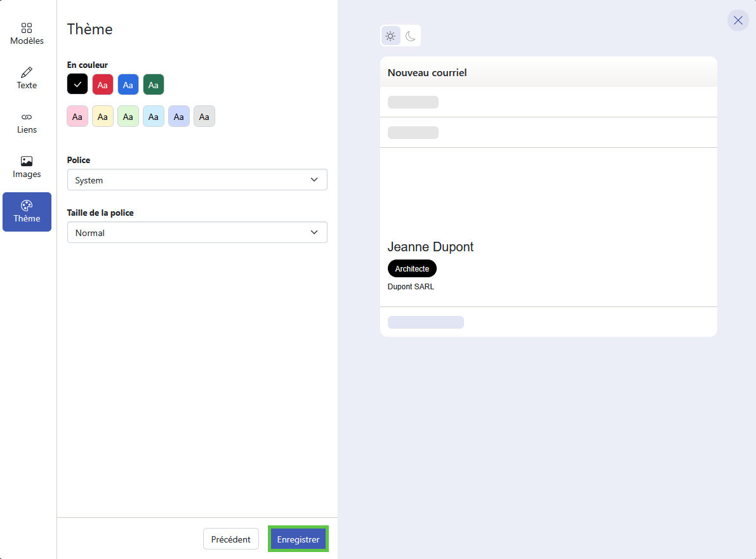This screenshot has height=559, width=756.
Task: Open the Images section
Action: click(27, 168)
